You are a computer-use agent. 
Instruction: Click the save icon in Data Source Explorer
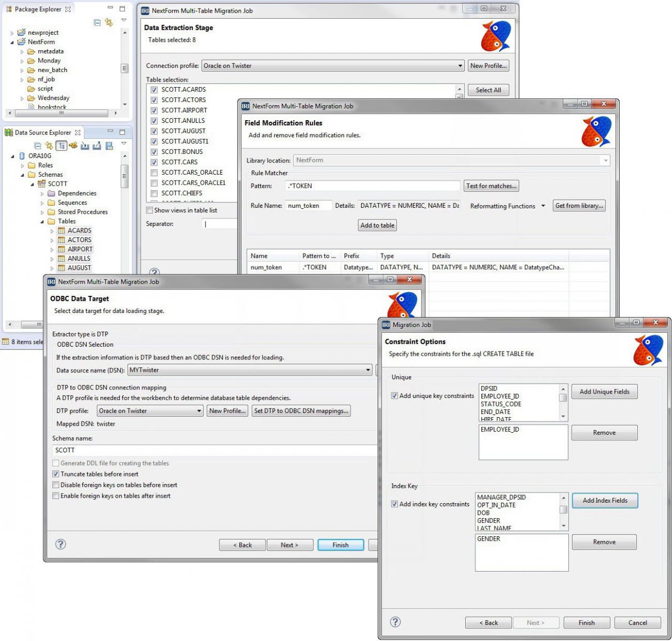pos(109,146)
